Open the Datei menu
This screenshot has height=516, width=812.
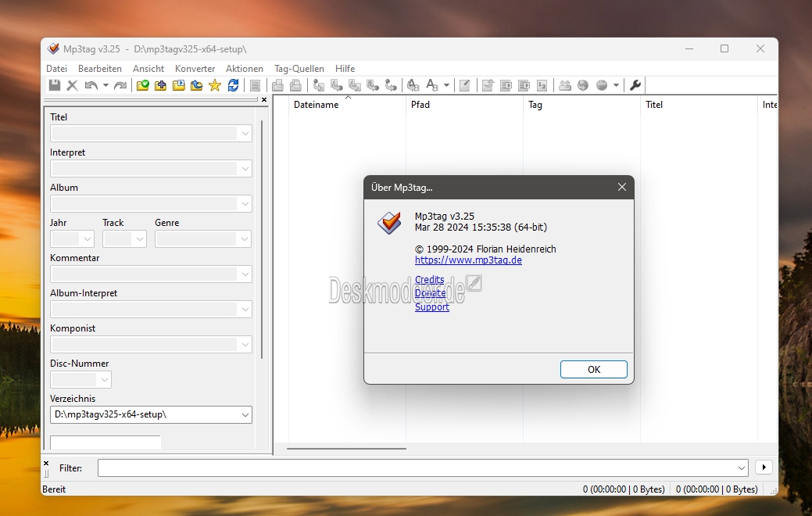pyautogui.click(x=56, y=68)
